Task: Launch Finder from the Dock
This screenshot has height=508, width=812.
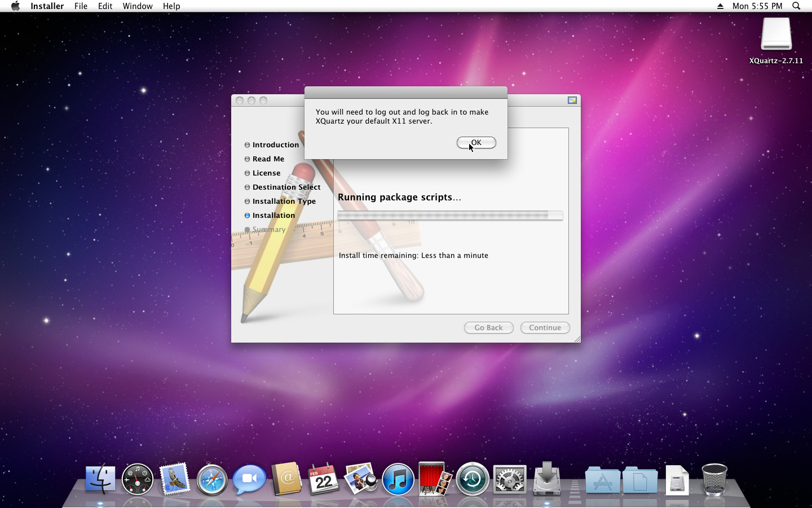Action: pos(100,480)
